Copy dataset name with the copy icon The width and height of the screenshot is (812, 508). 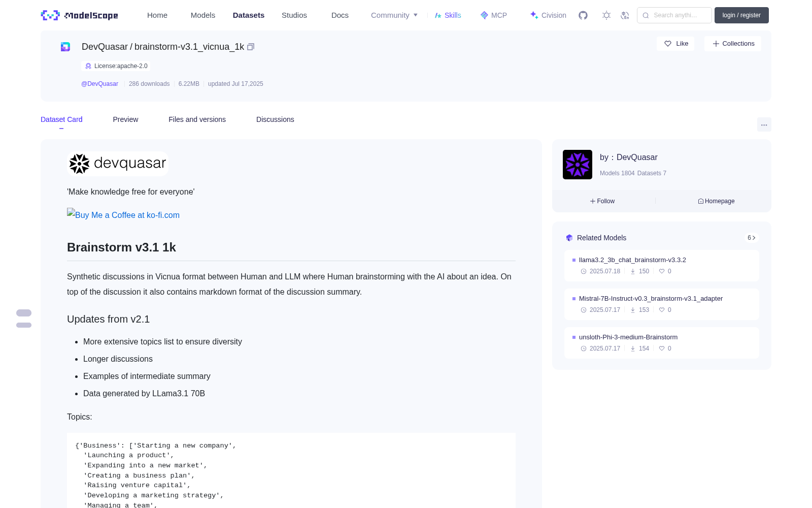coord(251,47)
